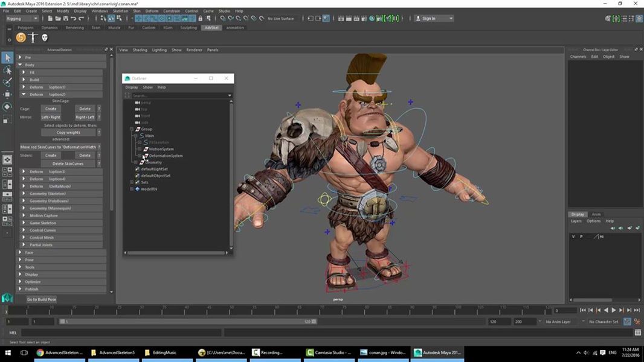Open the Shading menu in viewport panel
This screenshot has width=644, height=362.
(x=140, y=50)
